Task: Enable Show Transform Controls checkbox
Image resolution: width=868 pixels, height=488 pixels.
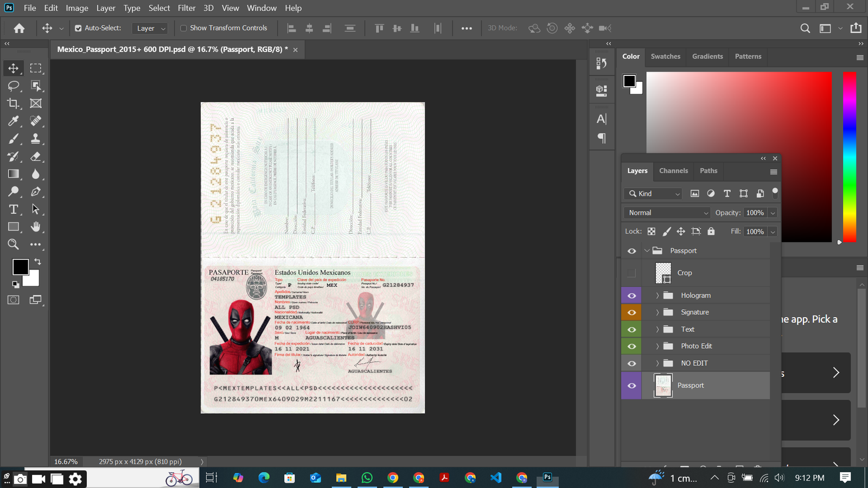Action: 183,28
